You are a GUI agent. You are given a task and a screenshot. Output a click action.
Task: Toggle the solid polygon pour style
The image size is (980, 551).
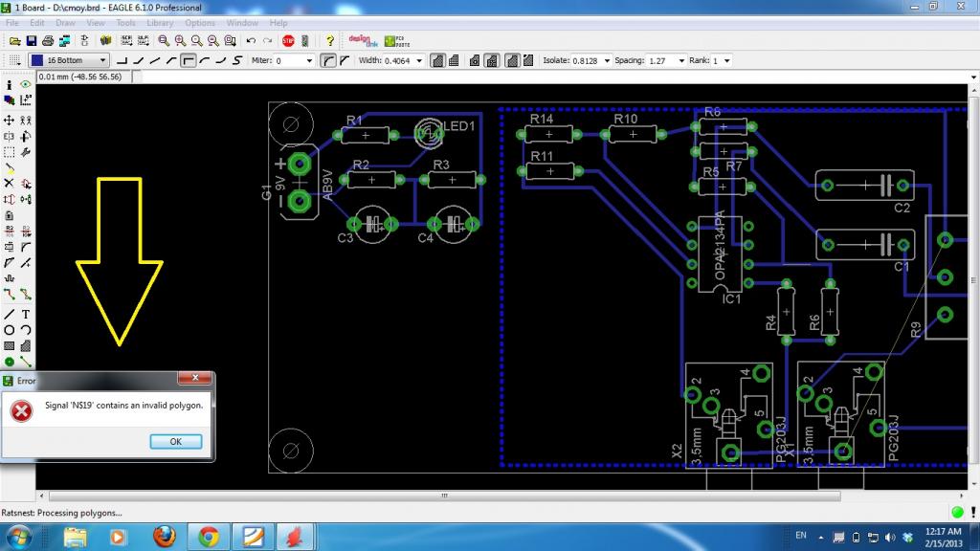coord(437,60)
